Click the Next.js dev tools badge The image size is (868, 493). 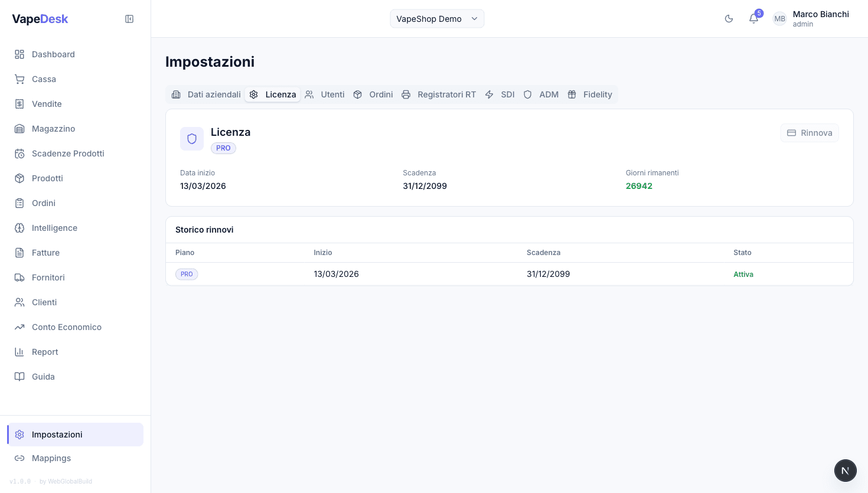point(845,471)
